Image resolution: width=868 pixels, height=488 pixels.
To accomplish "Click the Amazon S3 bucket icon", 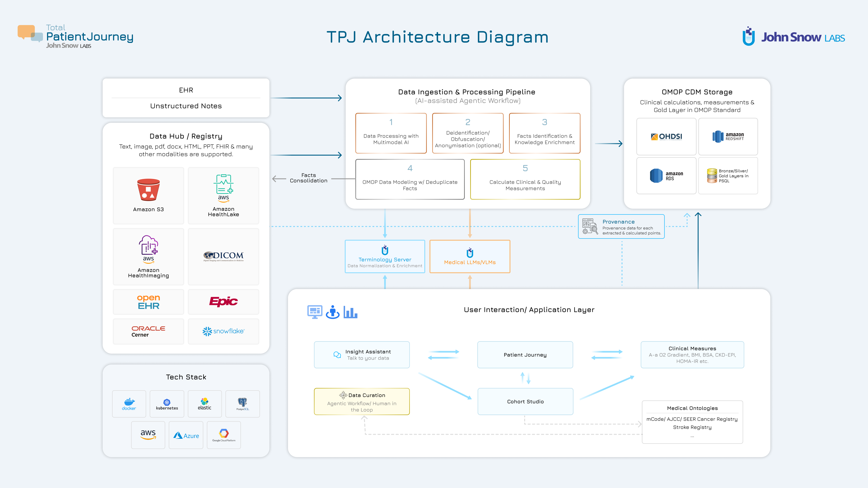I will point(148,190).
